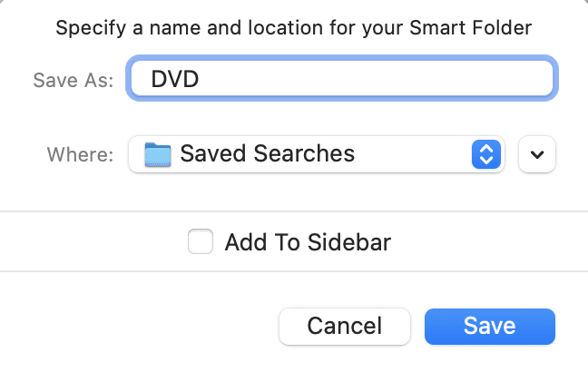Enable adding the Smart Folder to sidebar

point(201,242)
